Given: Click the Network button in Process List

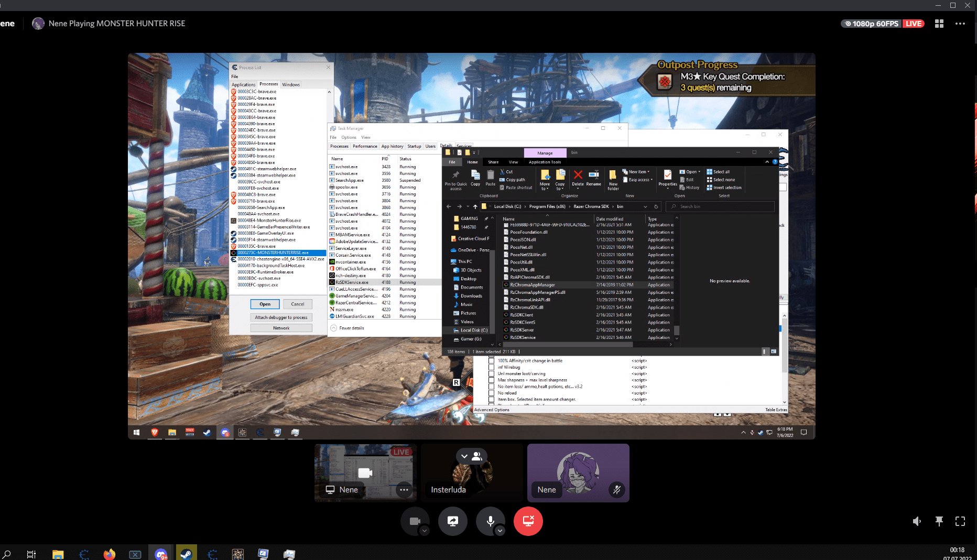Looking at the screenshot, I should [281, 328].
